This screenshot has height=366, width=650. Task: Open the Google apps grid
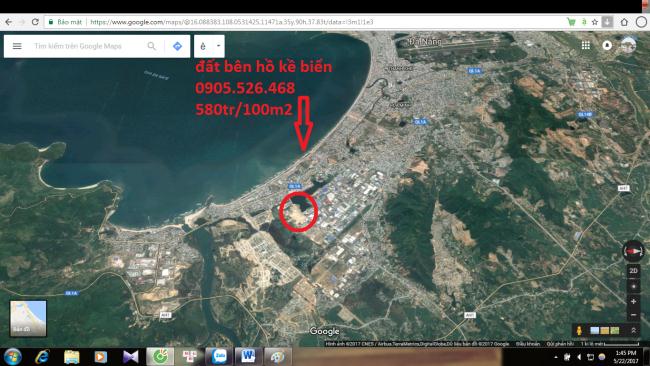585,45
